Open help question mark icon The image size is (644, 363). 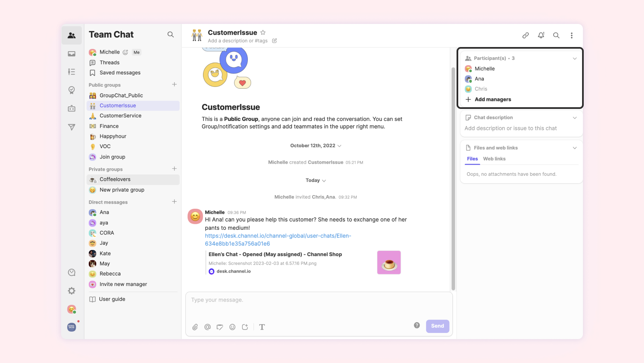pyautogui.click(x=417, y=325)
